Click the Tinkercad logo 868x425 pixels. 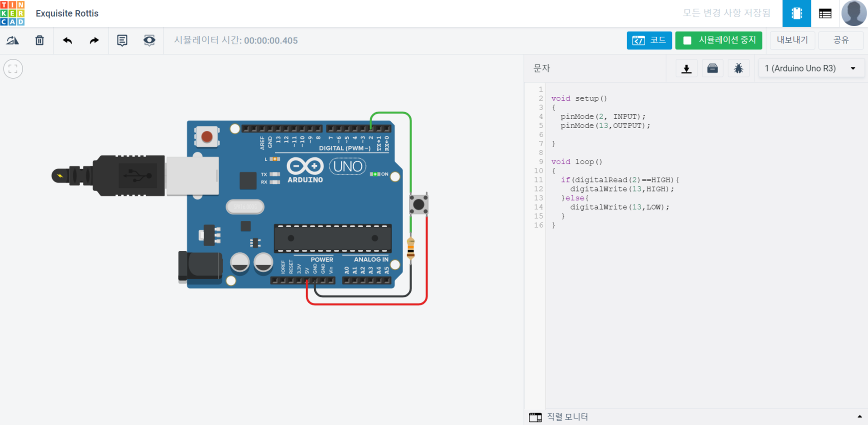[x=13, y=13]
